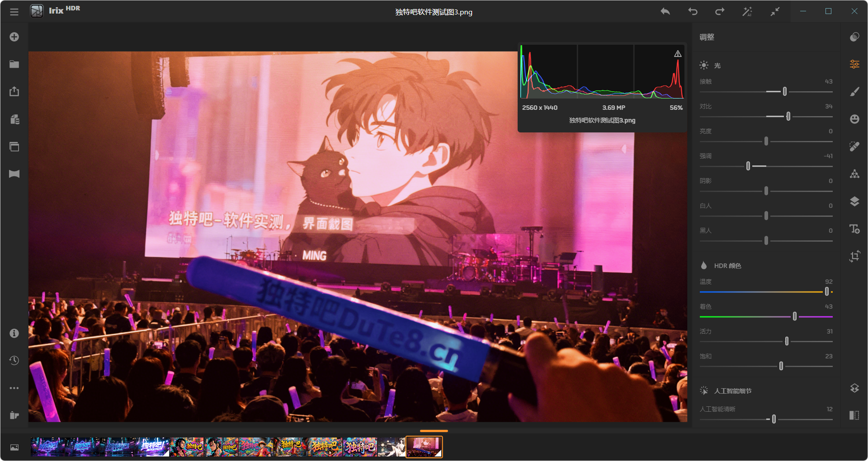Click the histogram clipping warning triangle
The width and height of the screenshot is (868, 461).
click(678, 53)
